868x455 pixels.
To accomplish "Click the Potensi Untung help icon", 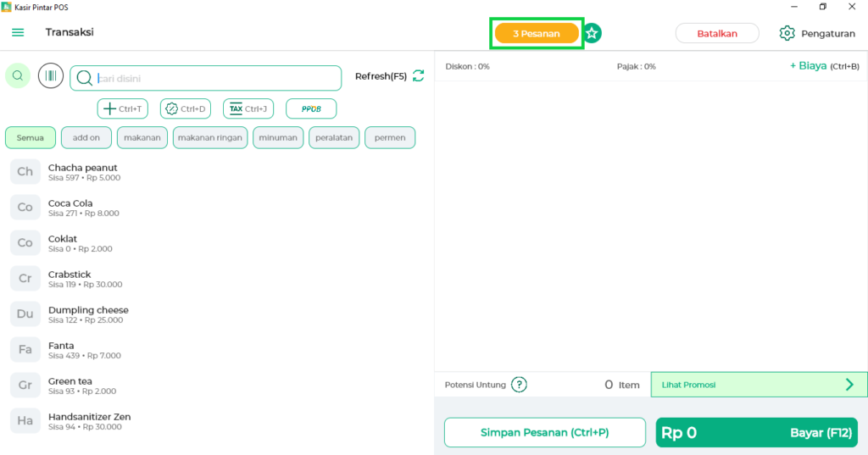I will 519,385.
